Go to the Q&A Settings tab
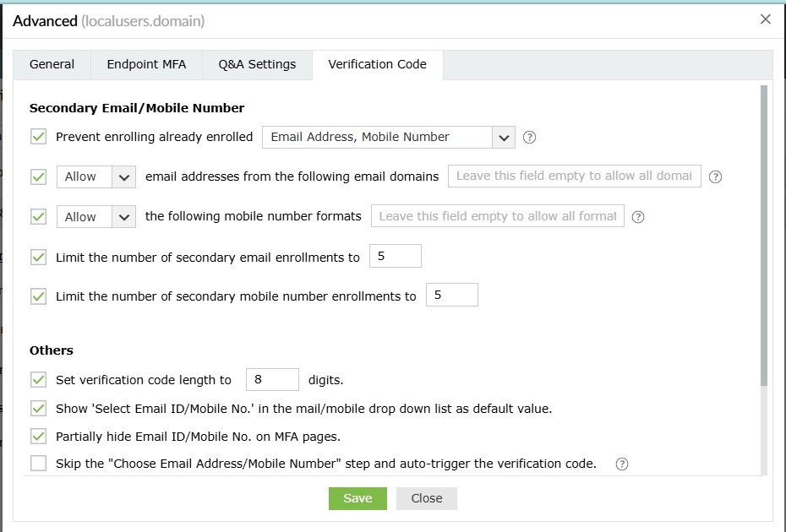This screenshot has width=786, height=532. [257, 64]
